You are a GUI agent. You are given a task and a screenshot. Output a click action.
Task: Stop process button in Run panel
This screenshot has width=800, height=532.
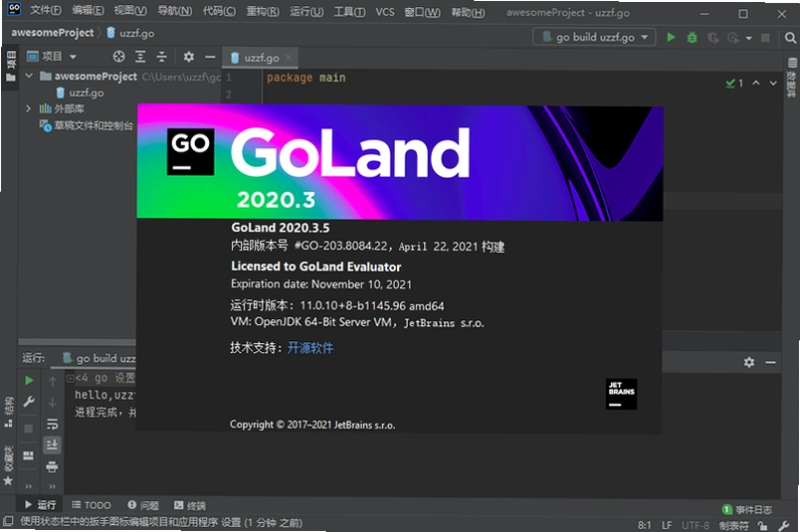pyautogui.click(x=29, y=428)
